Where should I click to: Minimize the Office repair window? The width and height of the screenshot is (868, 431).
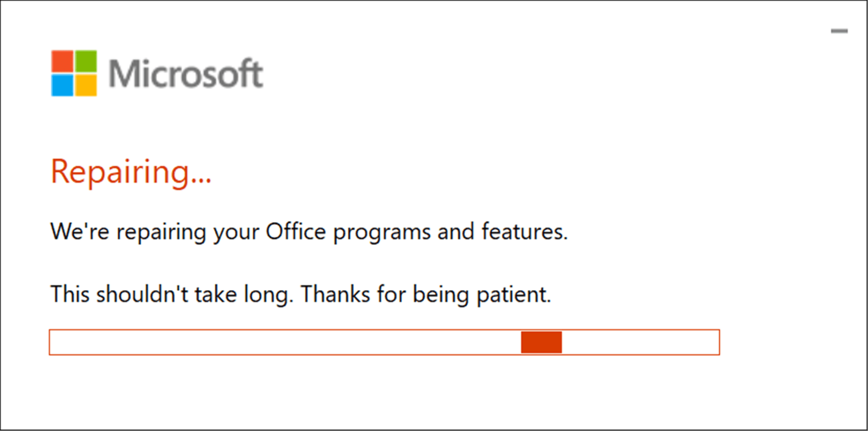click(839, 31)
